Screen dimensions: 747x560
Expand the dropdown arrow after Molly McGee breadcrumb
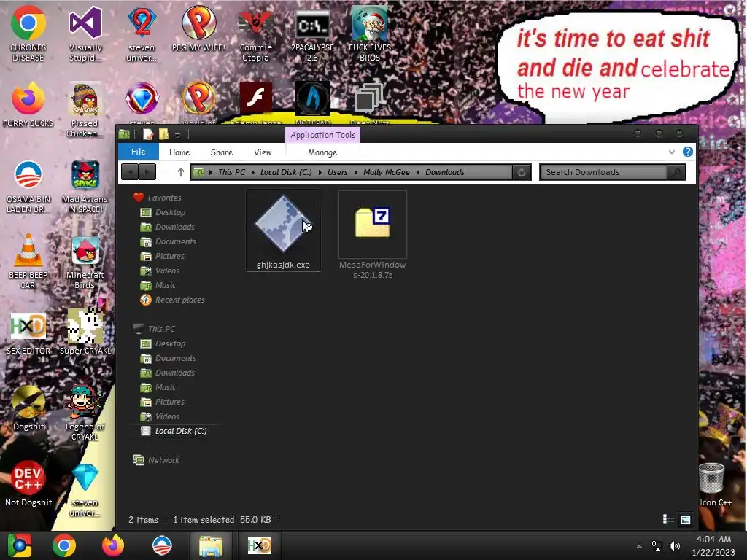click(x=418, y=172)
